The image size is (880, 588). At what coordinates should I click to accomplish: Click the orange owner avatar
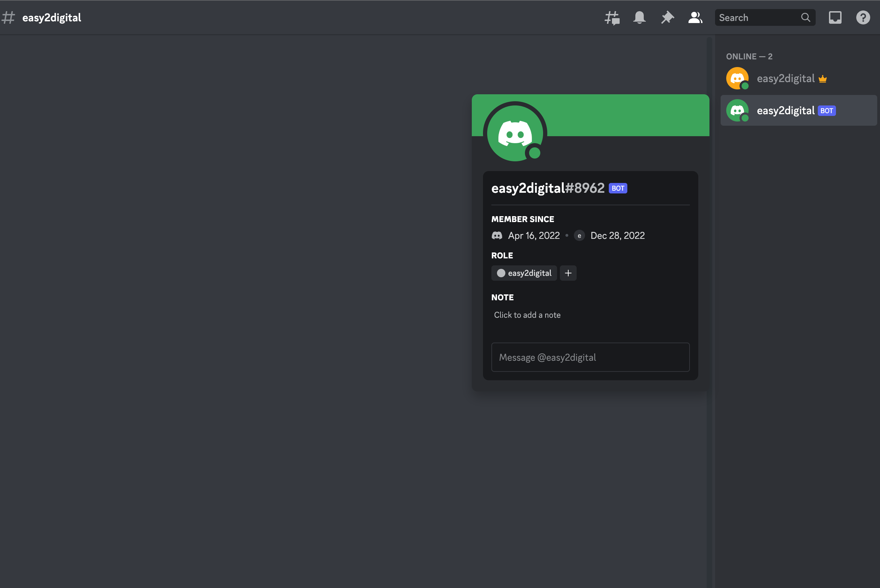coord(737,78)
